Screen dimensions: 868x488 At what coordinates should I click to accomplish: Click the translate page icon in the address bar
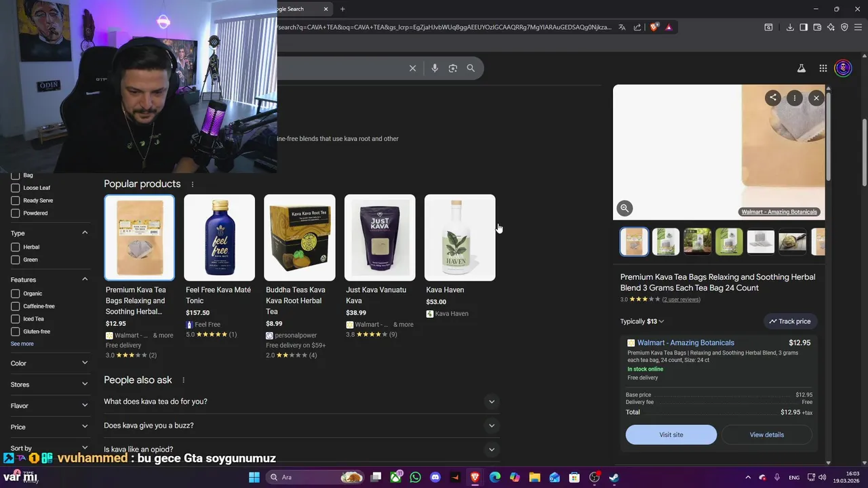[622, 28]
